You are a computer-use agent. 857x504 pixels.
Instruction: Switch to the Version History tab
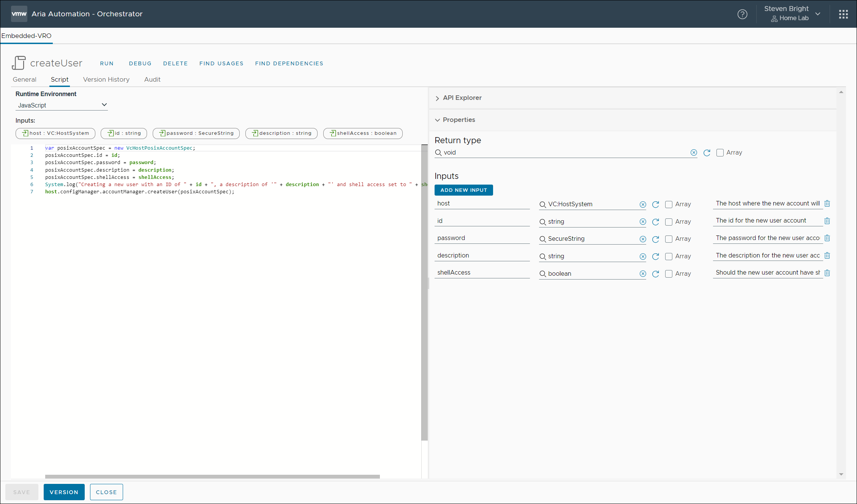pos(106,79)
